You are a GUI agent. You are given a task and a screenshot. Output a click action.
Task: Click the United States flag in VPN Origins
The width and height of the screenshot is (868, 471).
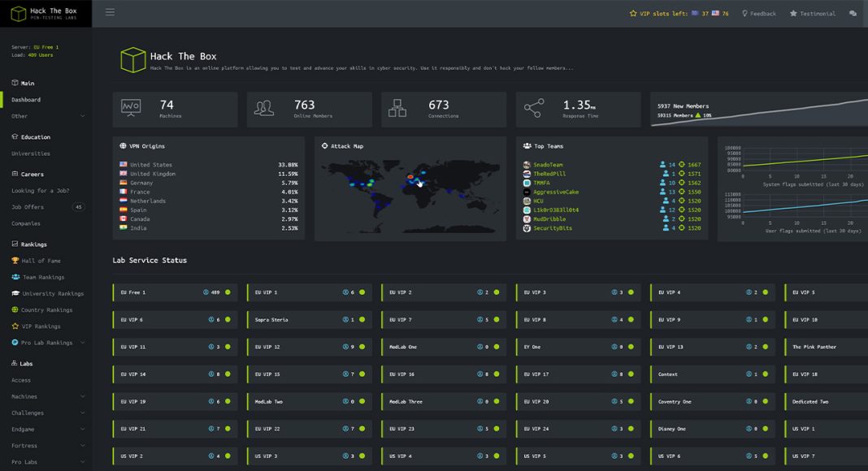coord(124,164)
